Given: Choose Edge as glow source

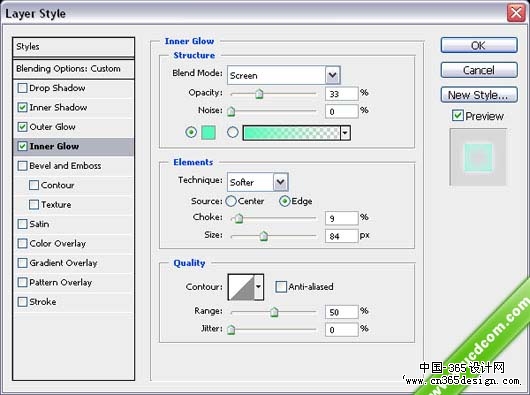Looking at the screenshot, I should tap(285, 201).
